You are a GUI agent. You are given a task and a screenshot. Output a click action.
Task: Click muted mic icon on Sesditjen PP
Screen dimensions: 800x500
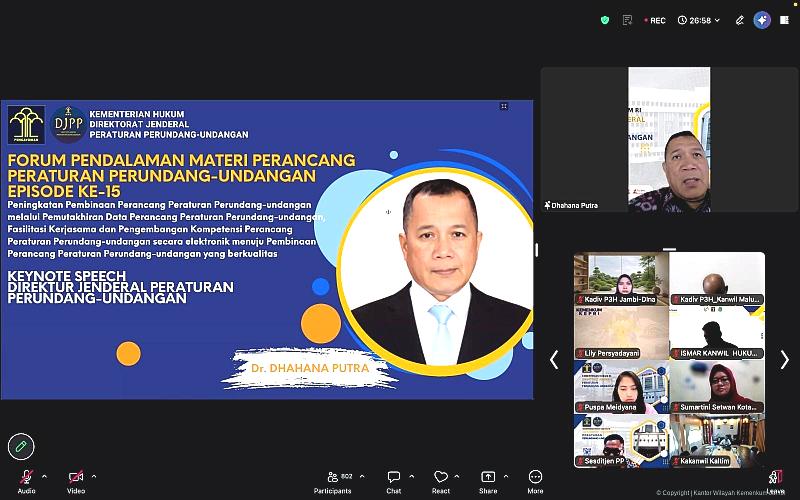click(x=580, y=461)
